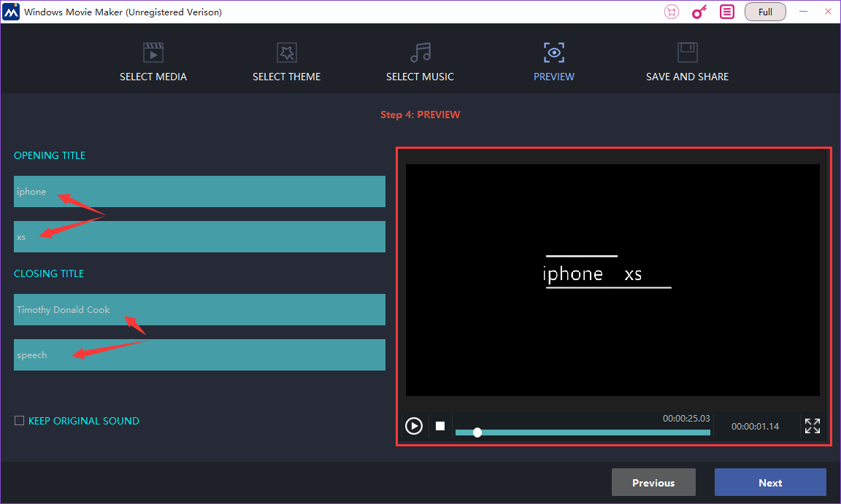The width and height of the screenshot is (841, 504).
Task: Click the Select Theme star icon
Action: (287, 53)
